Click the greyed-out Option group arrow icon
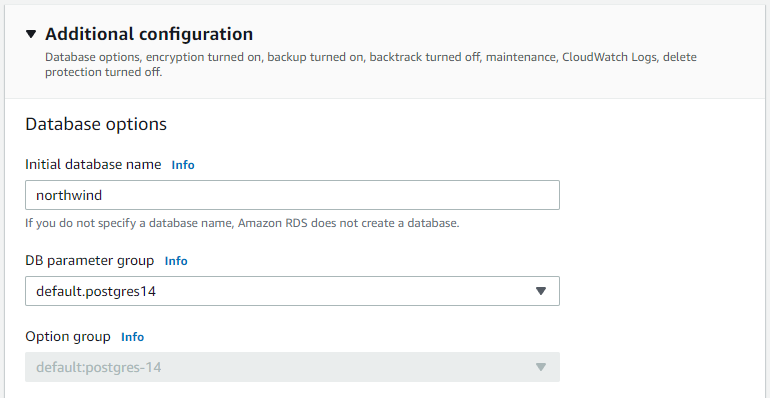Screen dimensions: 770x398 (541, 368)
